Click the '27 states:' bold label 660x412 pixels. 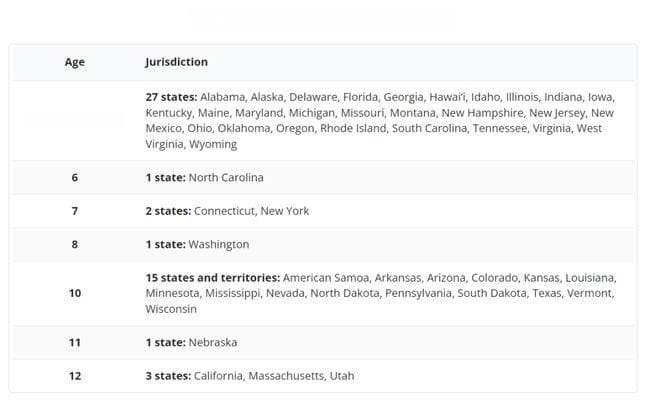point(171,97)
